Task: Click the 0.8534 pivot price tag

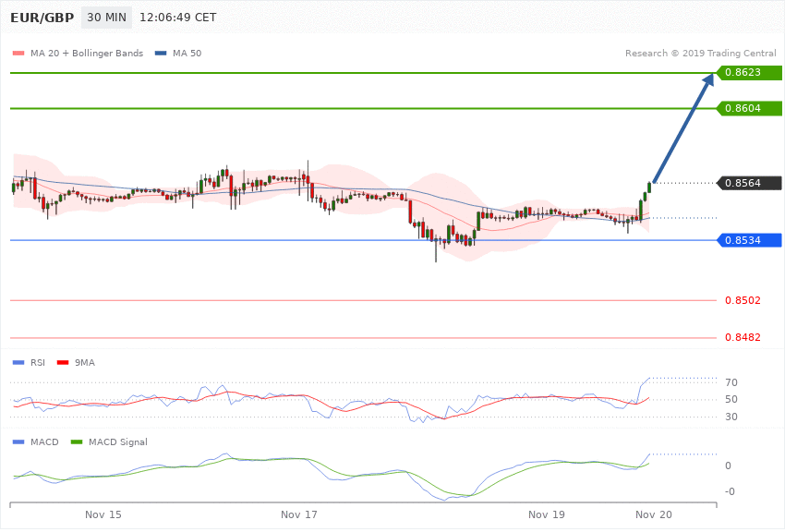Action: [x=749, y=240]
